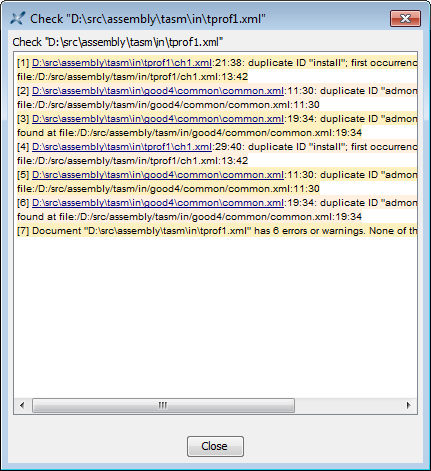Click continuation line under message [1] ending 13:42
Image resolution: width=431 pixels, height=471 pixels.
pos(133,77)
